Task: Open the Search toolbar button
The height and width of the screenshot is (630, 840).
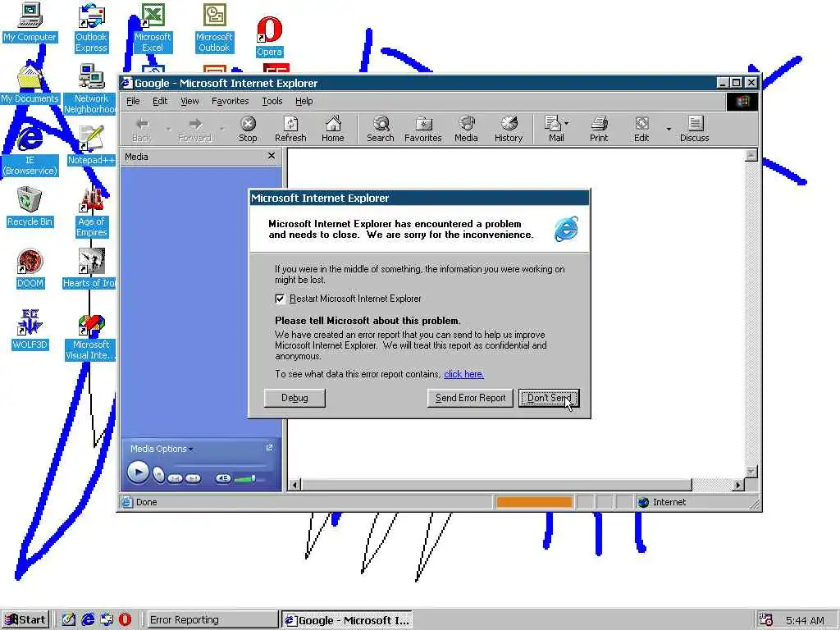Action: pyautogui.click(x=381, y=129)
